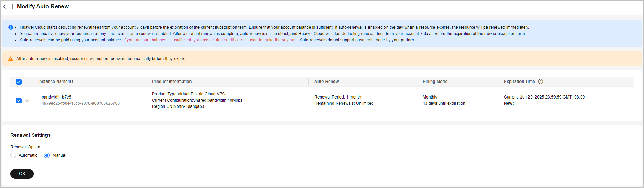Click the Billing Mode column header
The image size is (644, 188).
pos(435,82)
